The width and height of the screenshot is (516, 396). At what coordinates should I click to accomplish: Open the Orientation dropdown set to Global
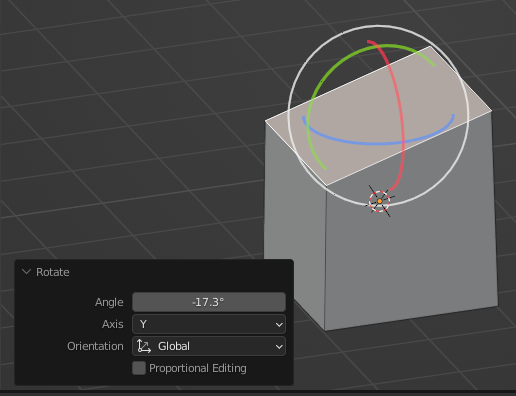(209, 346)
